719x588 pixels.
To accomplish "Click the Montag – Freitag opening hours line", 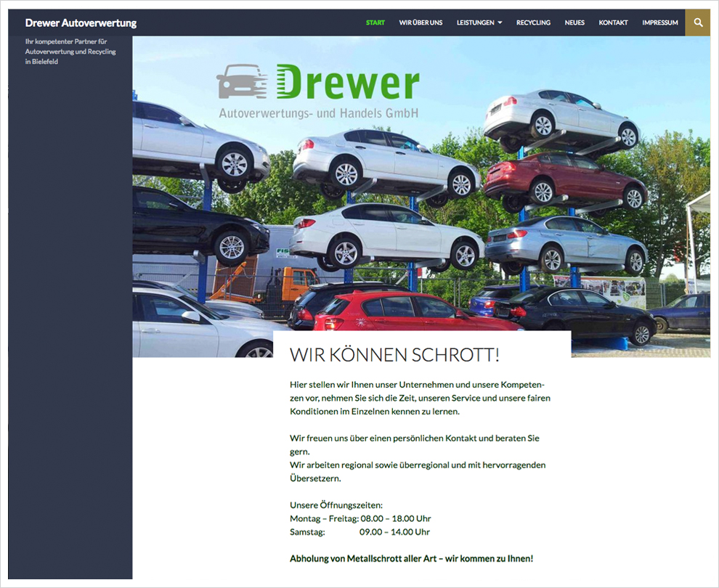I will (360, 518).
